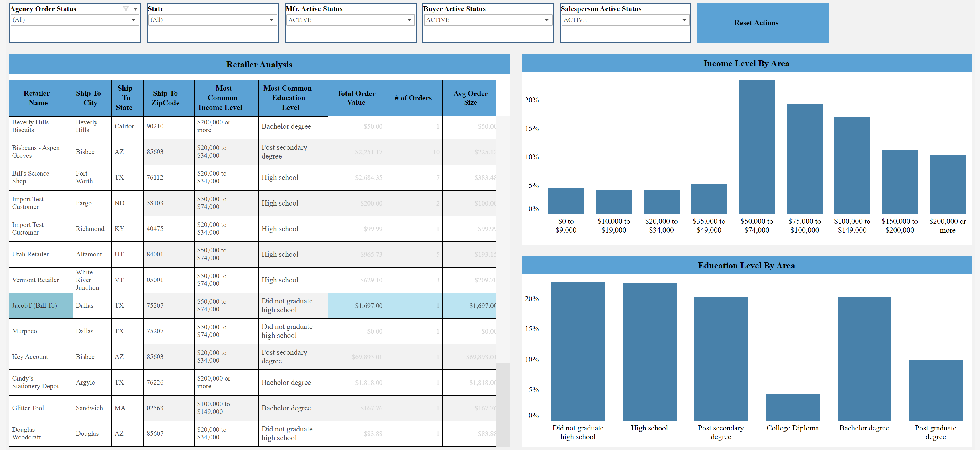
Task: Click the filter icon beside Agency Order Status
Action: tap(126, 9)
